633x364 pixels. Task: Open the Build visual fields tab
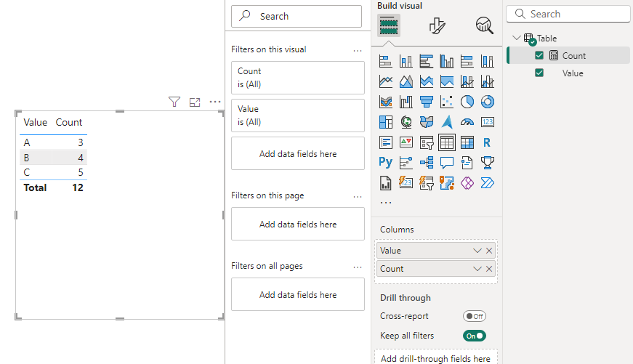click(389, 25)
